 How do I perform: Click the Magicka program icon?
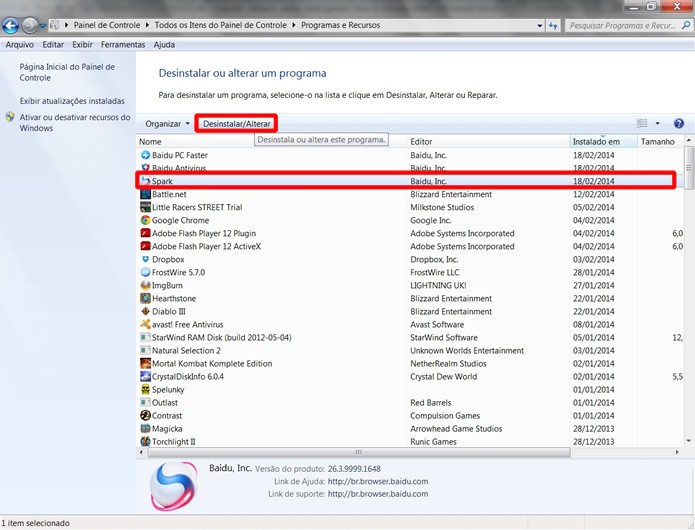(x=145, y=429)
